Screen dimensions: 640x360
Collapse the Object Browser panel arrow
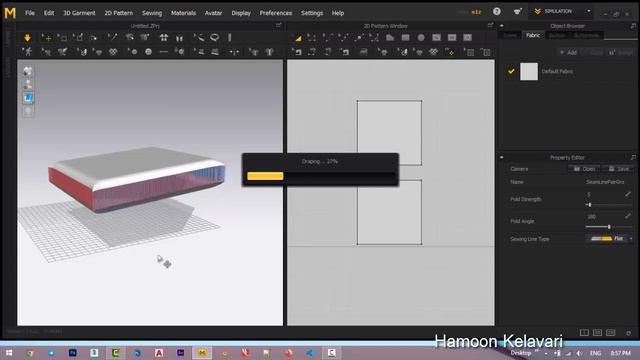tap(502, 26)
